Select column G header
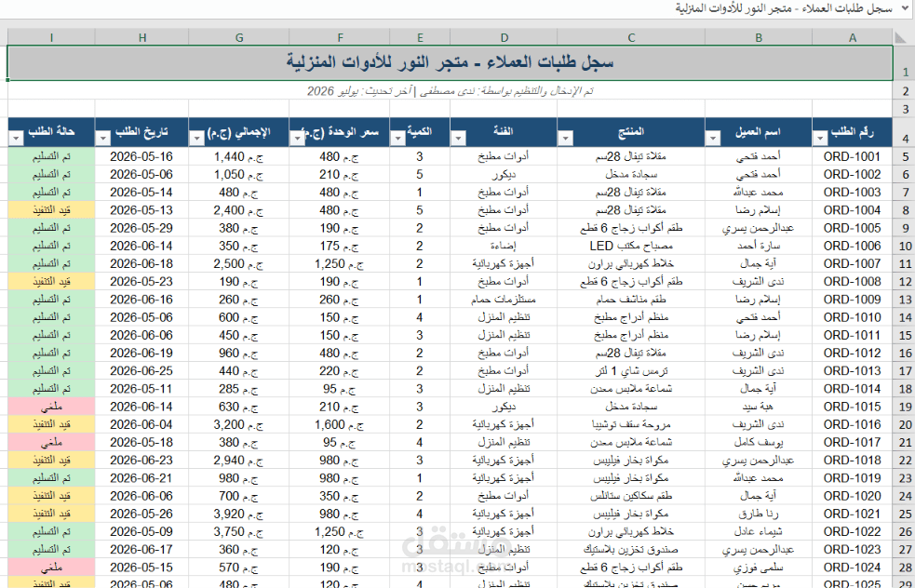Image resolution: width=915 pixels, height=588 pixels. pyautogui.click(x=239, y=37)
